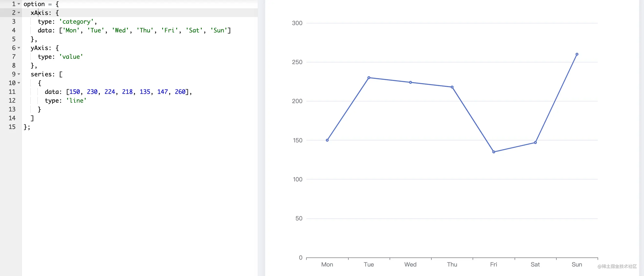Click the Sat data point at 147

(x=535, y=143)
